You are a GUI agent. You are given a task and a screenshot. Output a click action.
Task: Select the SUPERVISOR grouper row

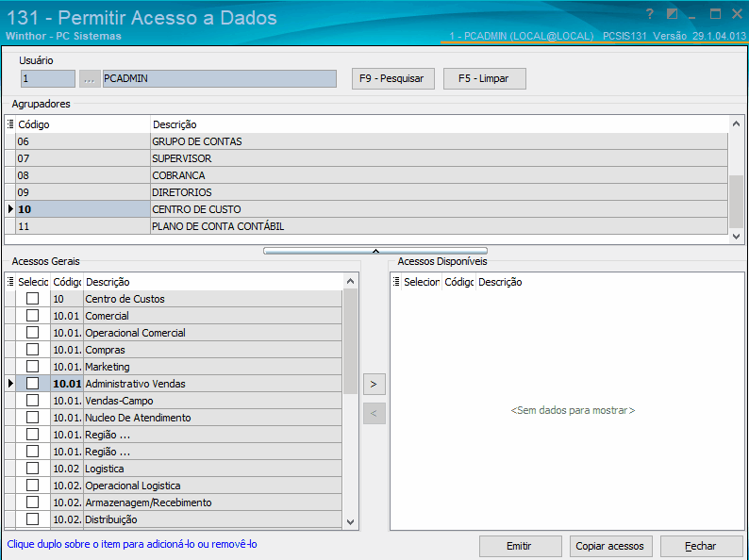click(x=366, y=158)
